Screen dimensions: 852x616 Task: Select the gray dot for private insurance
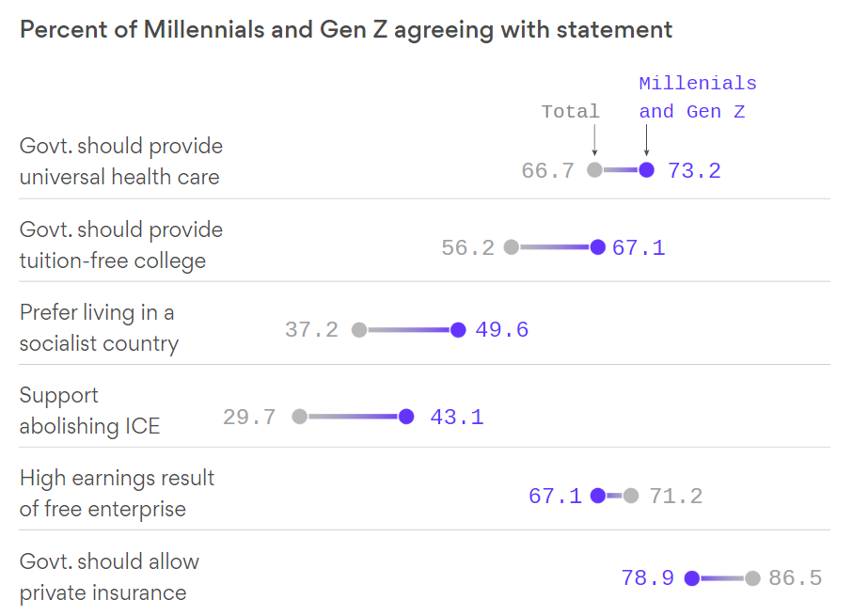click(752, 578)
